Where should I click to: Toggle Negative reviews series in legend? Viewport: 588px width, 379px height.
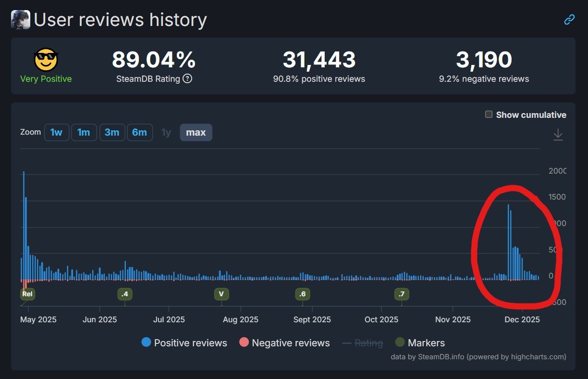[x=284, y=343]
